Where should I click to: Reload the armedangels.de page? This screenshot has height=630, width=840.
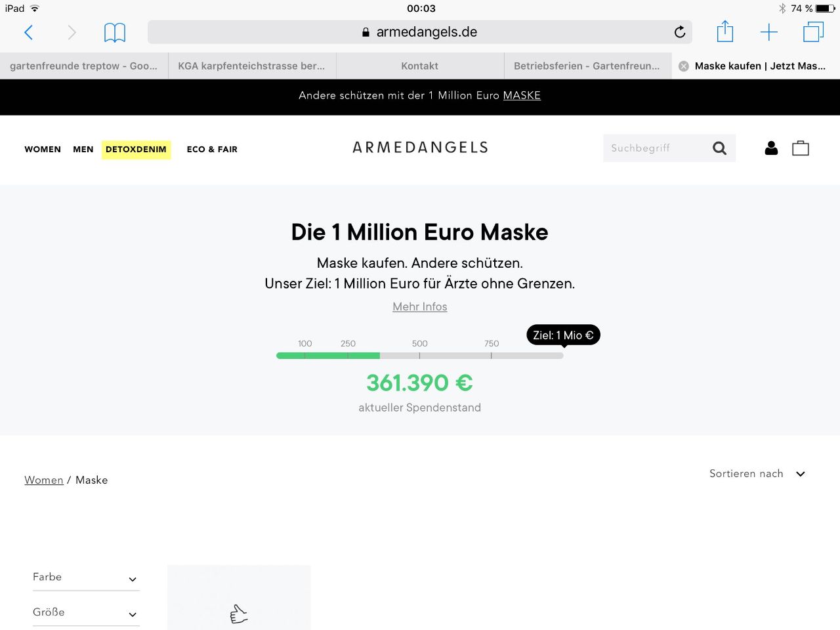(680, 32)
